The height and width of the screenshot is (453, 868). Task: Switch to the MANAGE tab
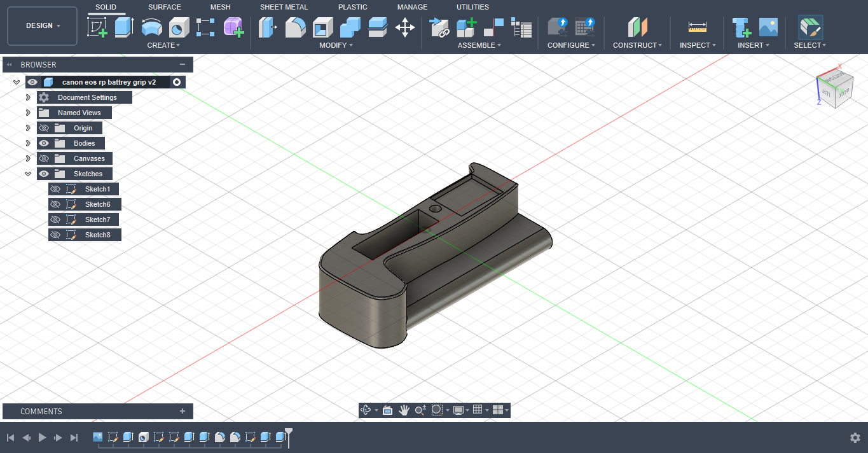pos(413,7)
